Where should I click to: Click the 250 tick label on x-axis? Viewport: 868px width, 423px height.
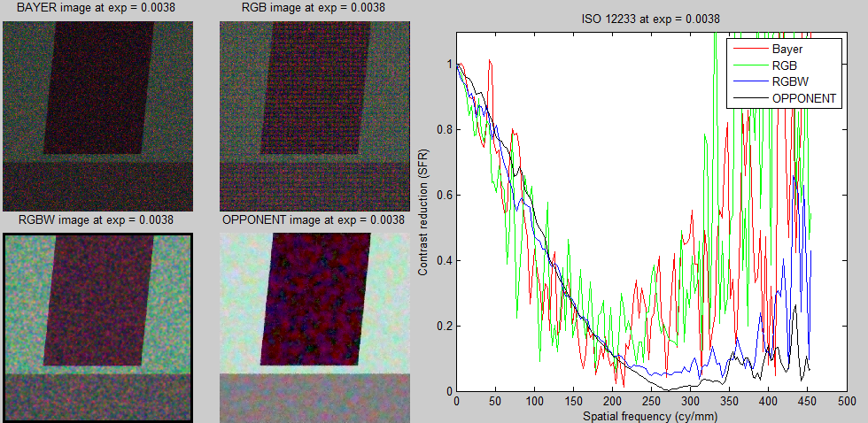coord(650,401)
